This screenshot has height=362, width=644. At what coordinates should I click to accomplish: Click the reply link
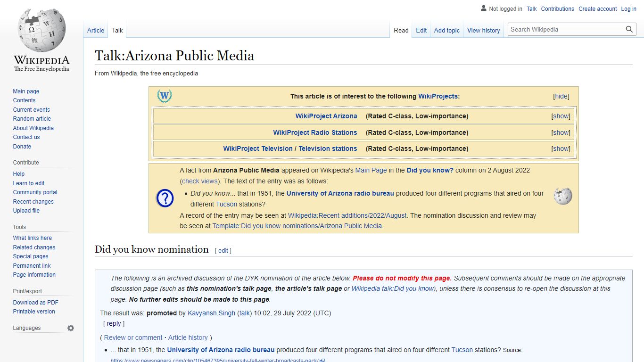(x=114, y=324)
